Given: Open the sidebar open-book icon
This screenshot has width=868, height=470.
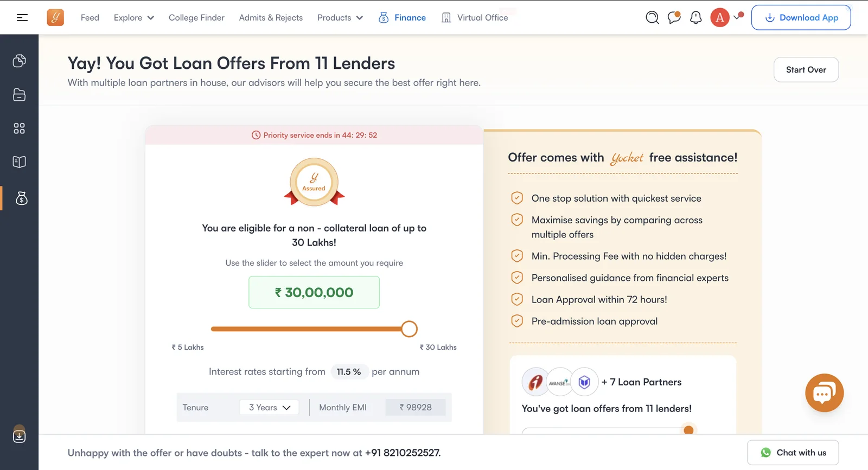Looking at the screenshot, I should (x=20, y=162).
